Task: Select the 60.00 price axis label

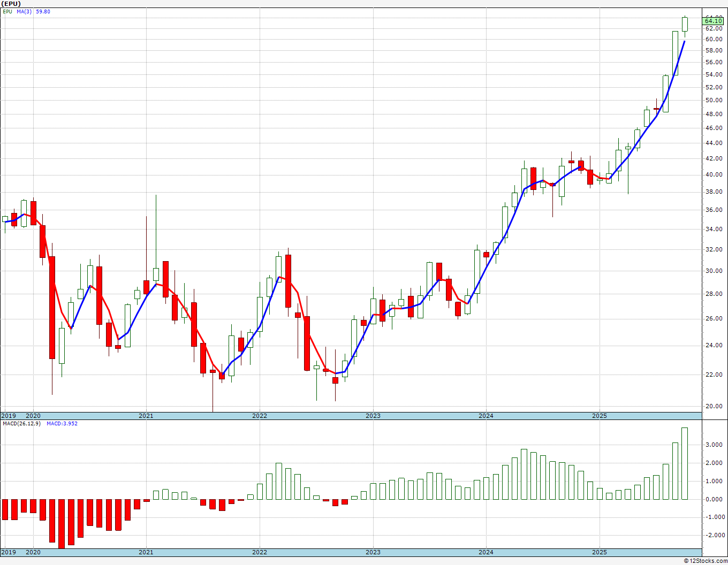Action: pyautogui.click(x=714, y=39)
